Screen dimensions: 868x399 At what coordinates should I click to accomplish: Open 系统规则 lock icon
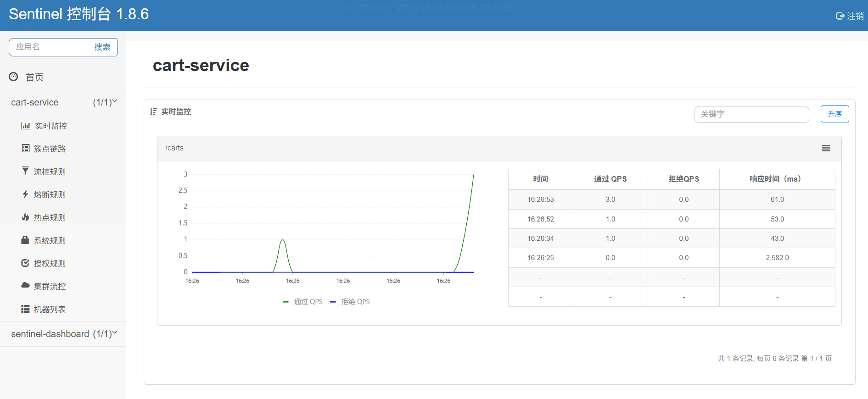pos(25,240)
